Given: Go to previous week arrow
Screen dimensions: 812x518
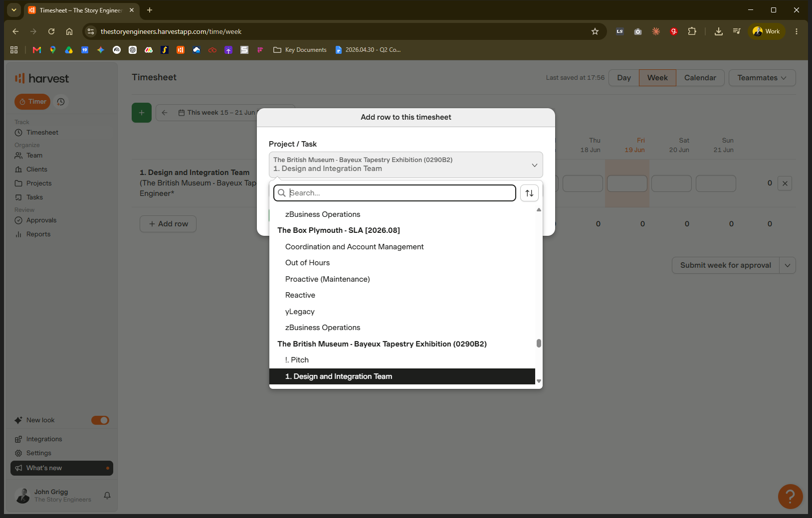Looking at the screenshot, I should pyautogui.click(x=165, y=113).
